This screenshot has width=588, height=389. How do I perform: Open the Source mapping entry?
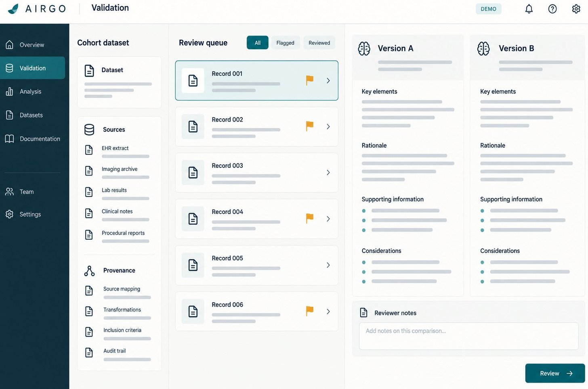pyautogui.click(x=119, y=292)
